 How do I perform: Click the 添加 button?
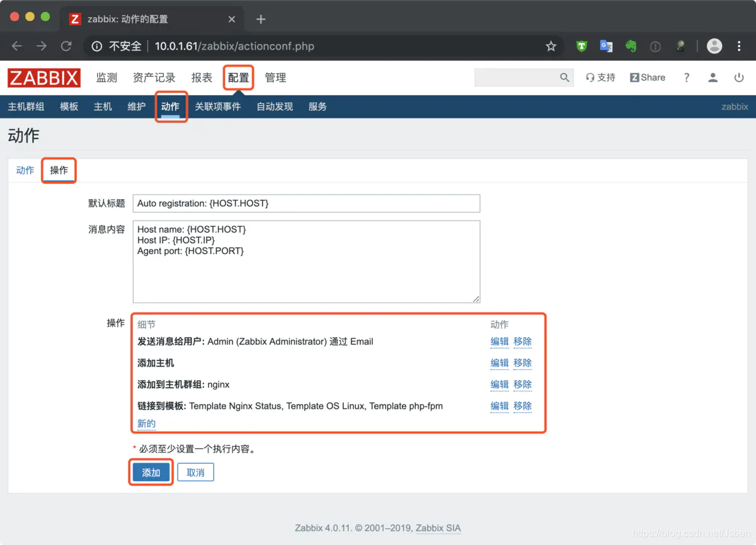point(151,473)
